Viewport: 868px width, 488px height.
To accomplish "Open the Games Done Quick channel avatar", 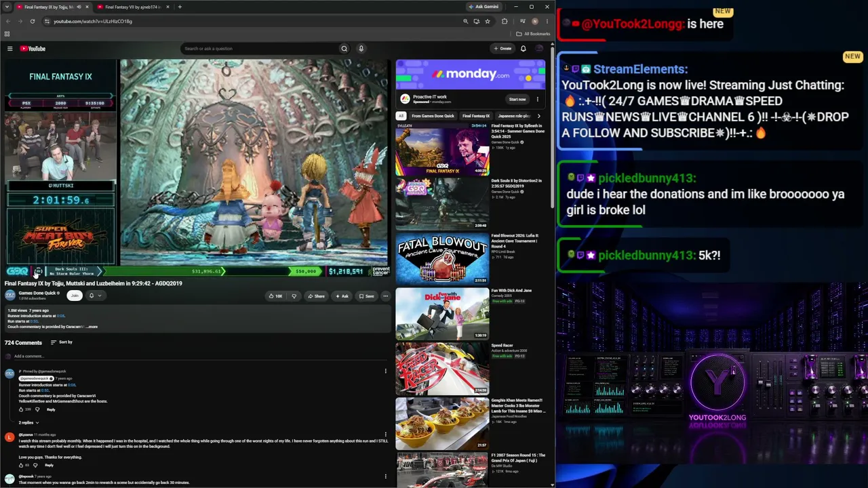I will (9, 296).
